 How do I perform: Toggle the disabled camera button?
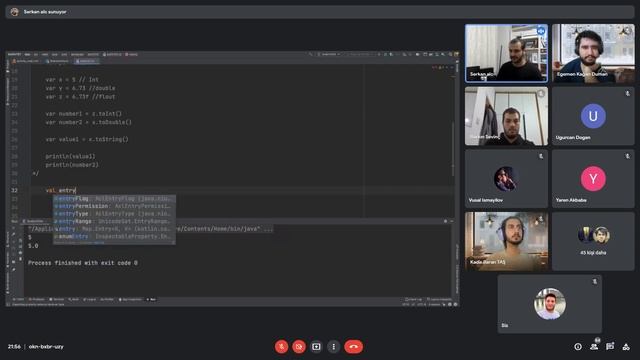point(299,347)
